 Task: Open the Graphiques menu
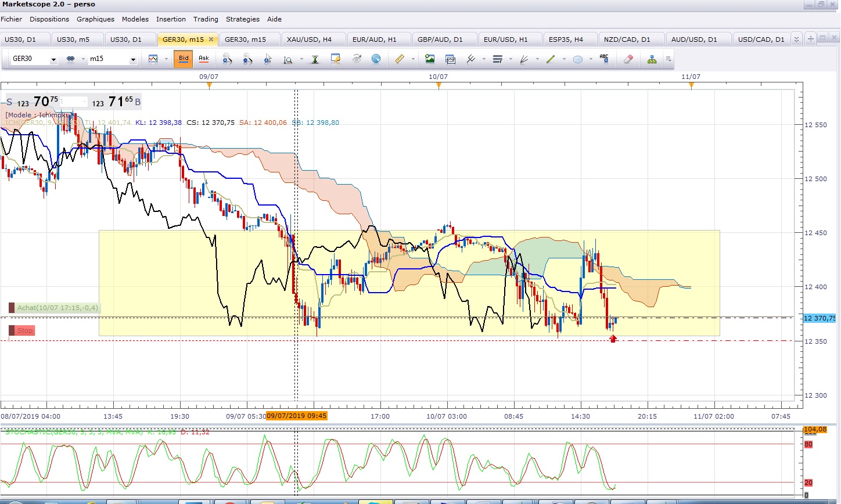(95, 19)
